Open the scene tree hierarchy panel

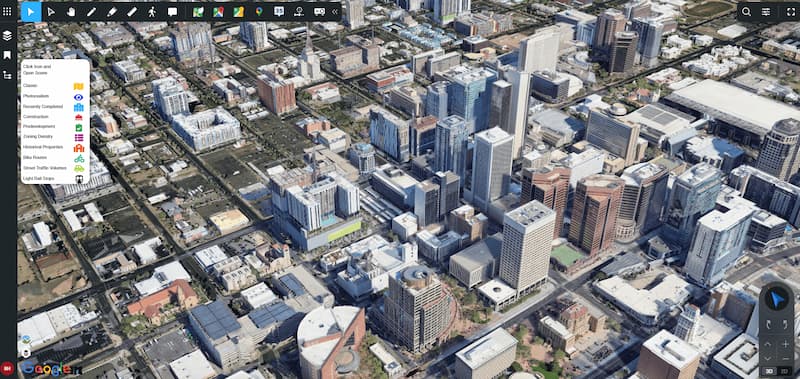coord(7,75)
